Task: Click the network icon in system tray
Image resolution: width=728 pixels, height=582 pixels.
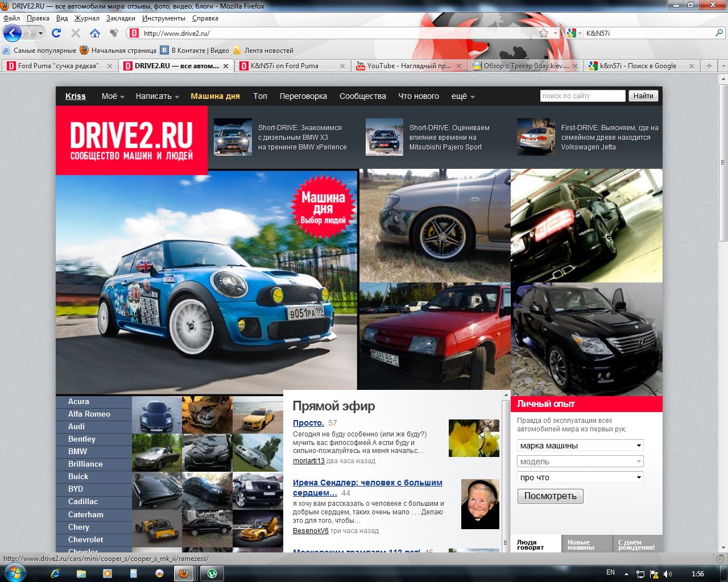Action: click(x=640, y=574)
